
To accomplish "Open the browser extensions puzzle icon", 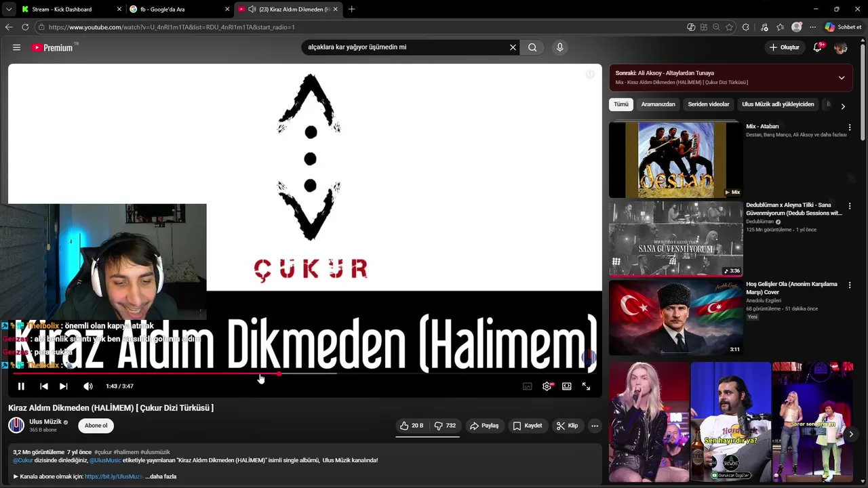I will pos(746,27).
